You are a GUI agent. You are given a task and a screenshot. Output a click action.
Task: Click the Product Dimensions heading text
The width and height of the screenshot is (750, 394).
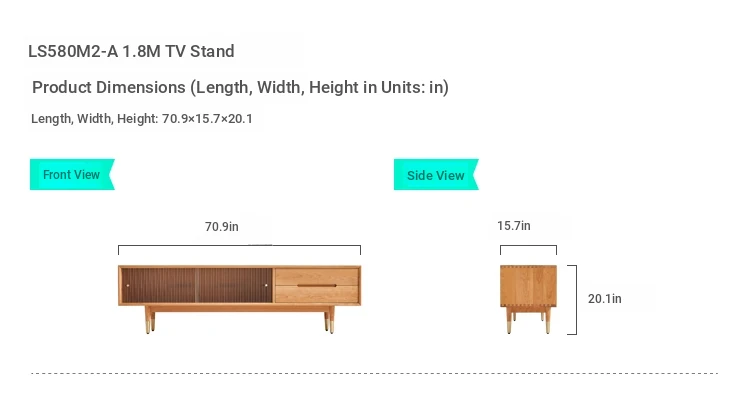click(x=240, y=88)
